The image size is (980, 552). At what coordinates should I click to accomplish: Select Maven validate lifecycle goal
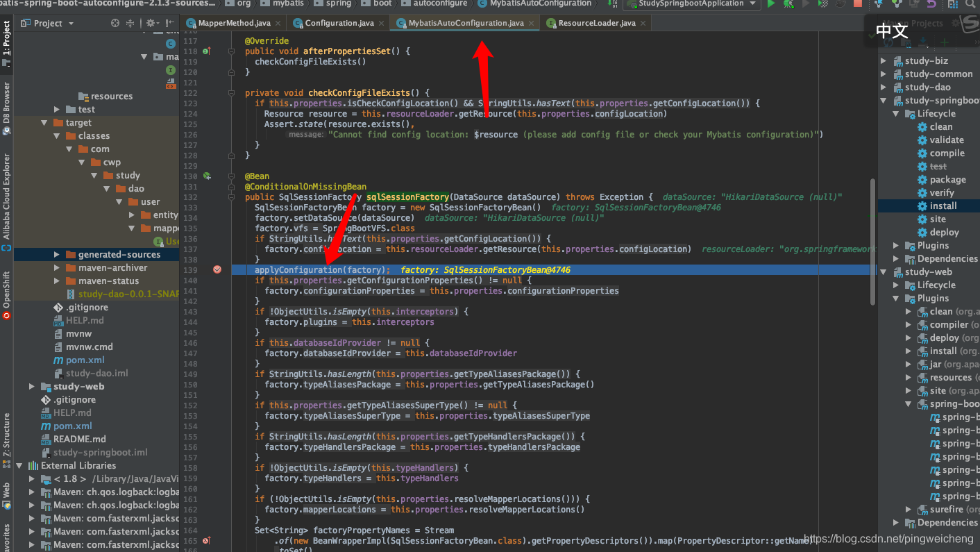[x=947, y=140]
